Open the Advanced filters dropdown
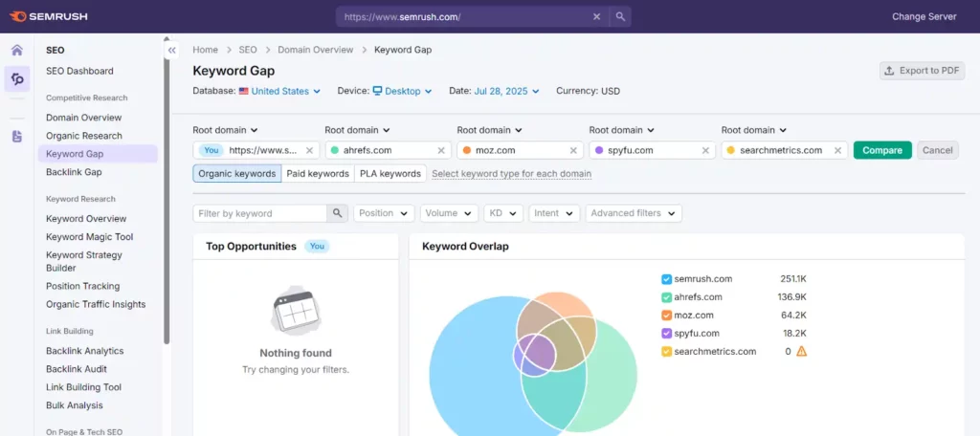This screenshot has width=980, height=436. pyautogui.click(x=633, y=213)
